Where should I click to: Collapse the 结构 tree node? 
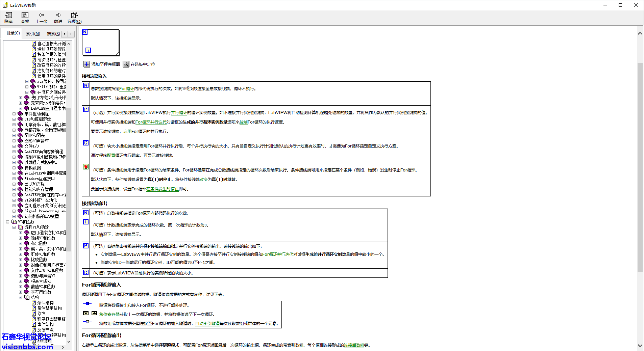[x=20, y=297]
